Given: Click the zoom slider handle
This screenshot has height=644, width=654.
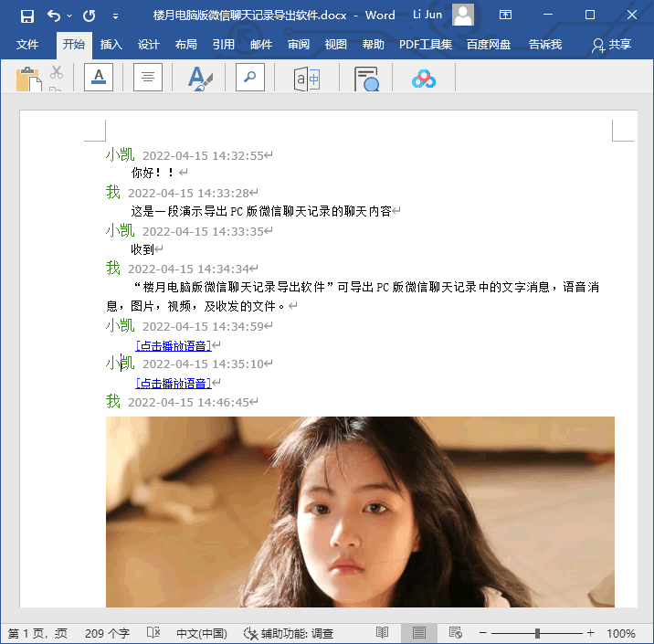Looking at the screenshot, I should (537, 633).
